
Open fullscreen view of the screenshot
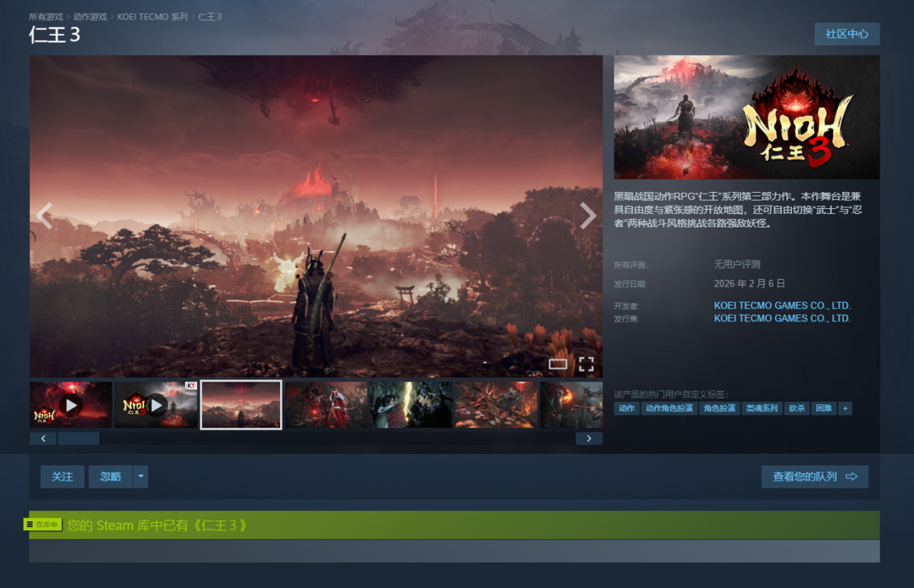[x=586, y=365]
